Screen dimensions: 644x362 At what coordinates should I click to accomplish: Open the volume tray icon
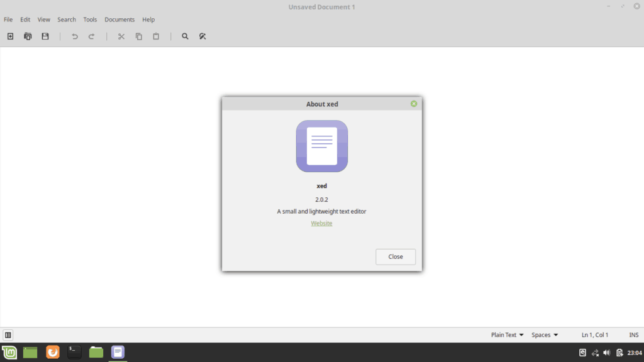click(x=607, y=353)
